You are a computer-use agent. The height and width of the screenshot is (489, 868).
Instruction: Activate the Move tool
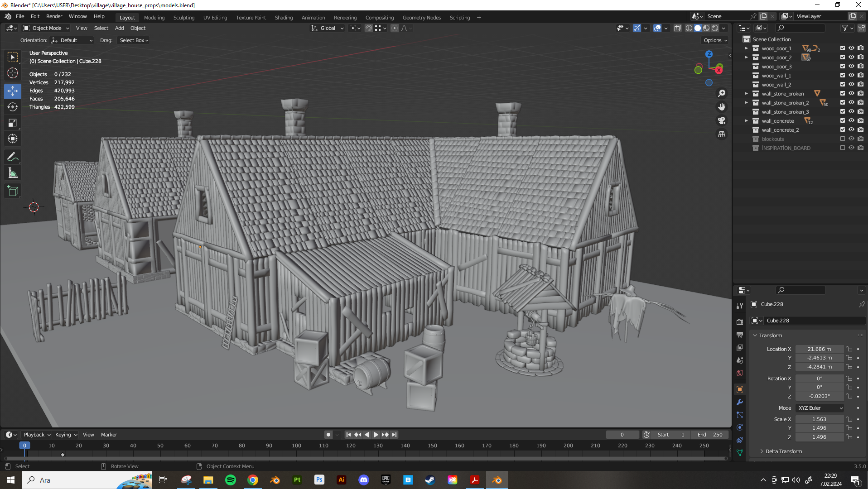(13, 91)
